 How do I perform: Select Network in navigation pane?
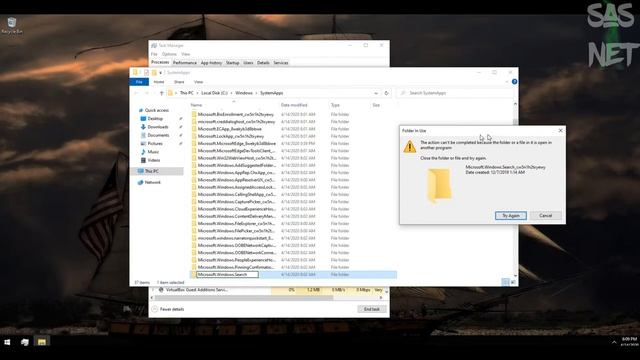click(152, 182)
